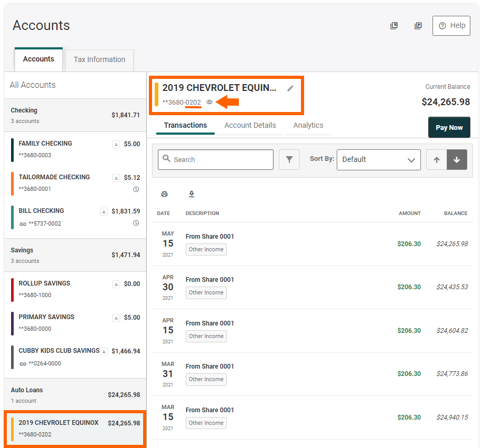Click the clock icon on TAILORMADE CHECKING

(x=136, y=189)
